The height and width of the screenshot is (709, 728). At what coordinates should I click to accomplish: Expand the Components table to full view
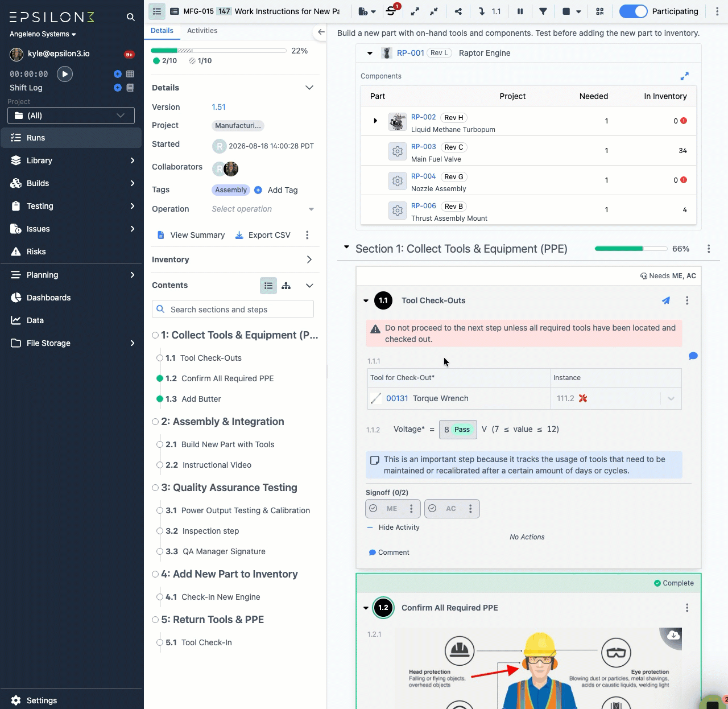click(685, 76)
